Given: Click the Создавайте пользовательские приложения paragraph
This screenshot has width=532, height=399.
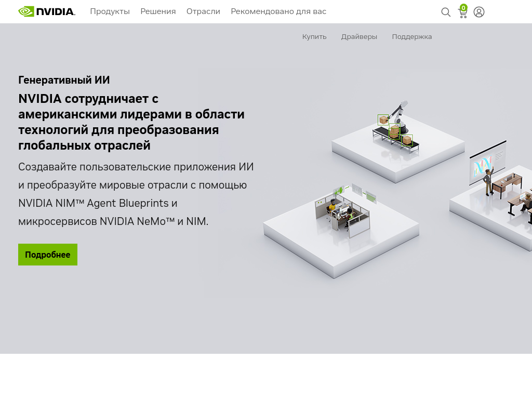Looking at the screenshot, I should point(136,194).
